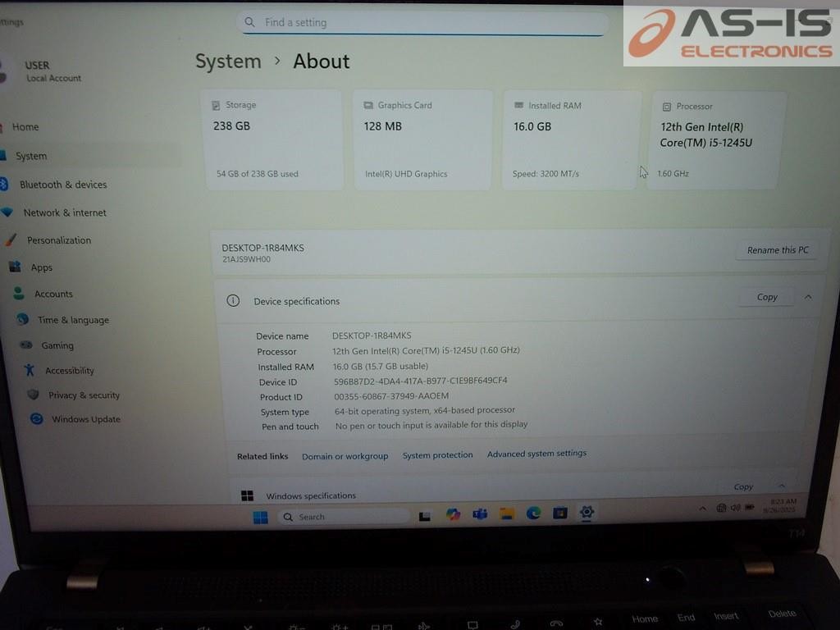840x630 pixels.
Task: Show hidden system tray icons
Action: (x=702, y=509)
